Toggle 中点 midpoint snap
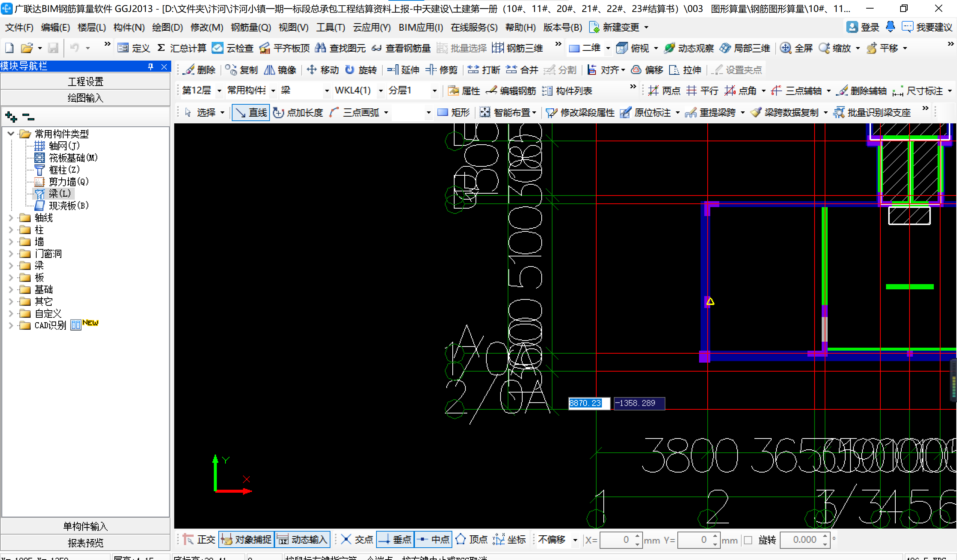This screenshot has height=560, width=957. pos(433,539)
